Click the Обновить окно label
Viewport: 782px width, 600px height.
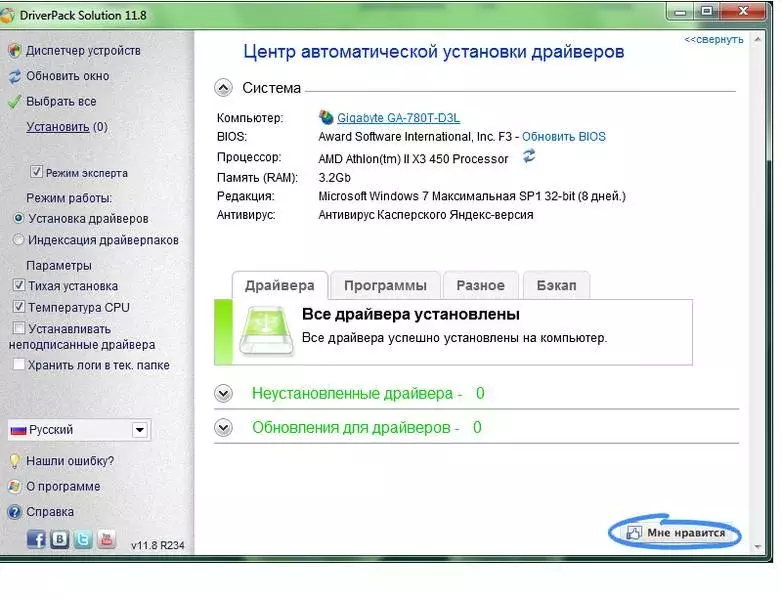67,76
